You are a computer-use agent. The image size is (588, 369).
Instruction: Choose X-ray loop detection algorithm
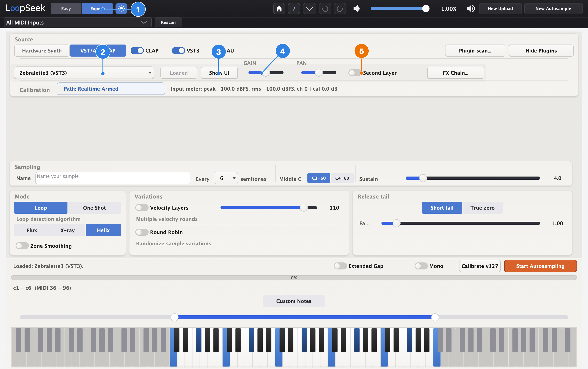pos(68,230)
